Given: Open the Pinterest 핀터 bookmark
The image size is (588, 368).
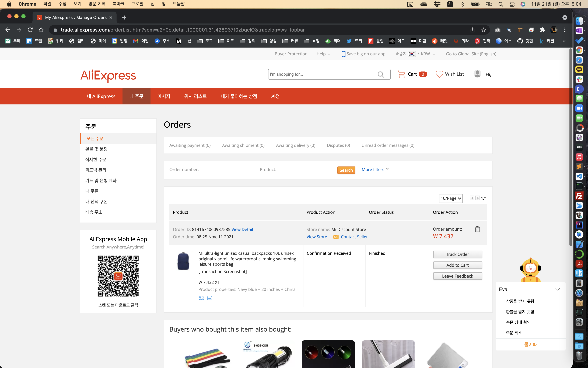Looking at the screenshot, I should click(x=482, y=41).
